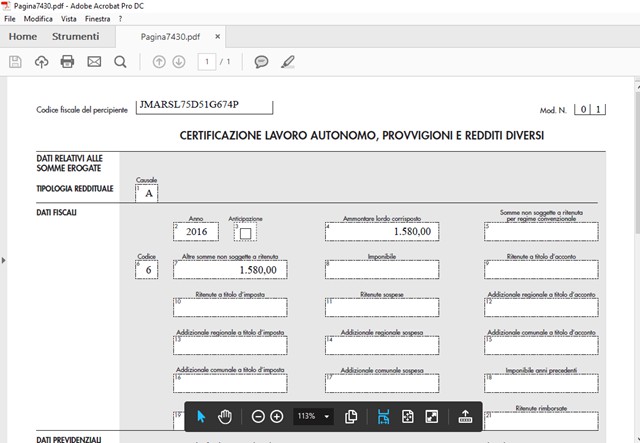Screen dimensions: 640x443
Task: Go to previous page arrow icon
Action: [159, 62]
